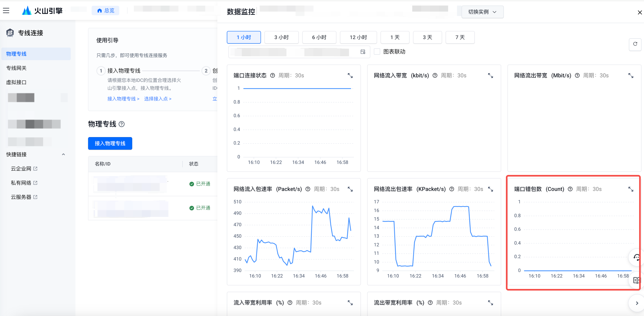
Task: Click the 总览 overview button
Action: coord(105,11)
